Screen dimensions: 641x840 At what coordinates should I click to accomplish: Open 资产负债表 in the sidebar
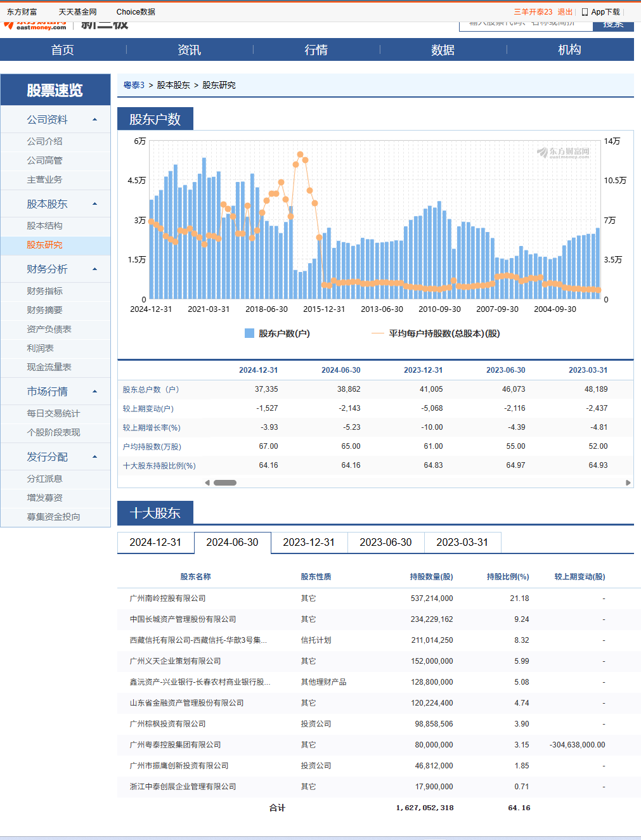tap(49, 329)
